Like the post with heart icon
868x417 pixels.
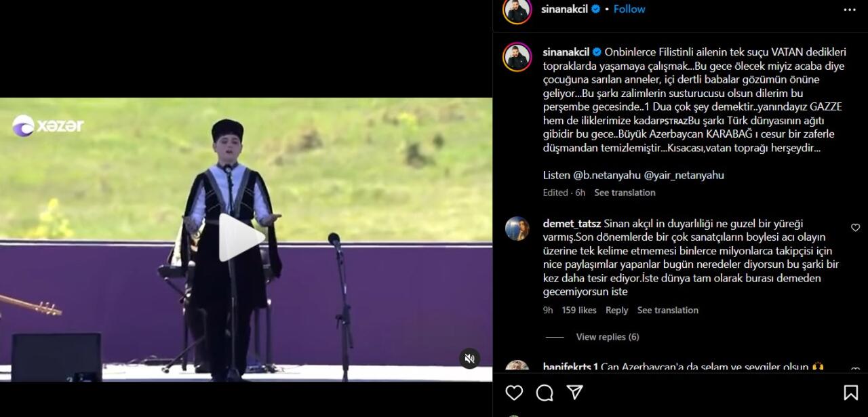coord(514,393)
